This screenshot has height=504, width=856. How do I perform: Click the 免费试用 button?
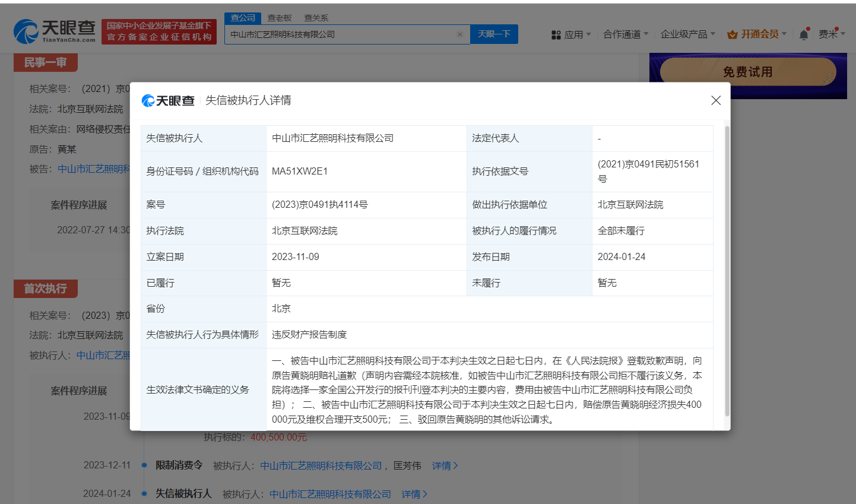tap(747, 72)
